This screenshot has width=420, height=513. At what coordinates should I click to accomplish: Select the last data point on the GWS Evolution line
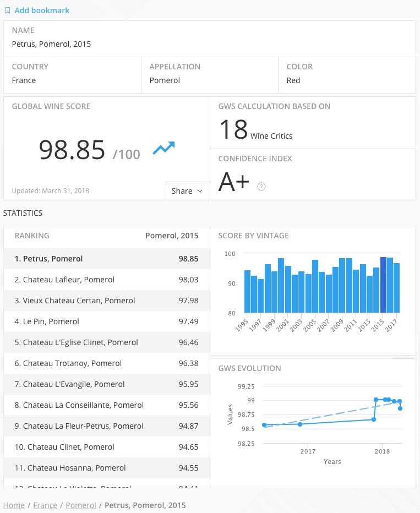(x=400, y=407)
